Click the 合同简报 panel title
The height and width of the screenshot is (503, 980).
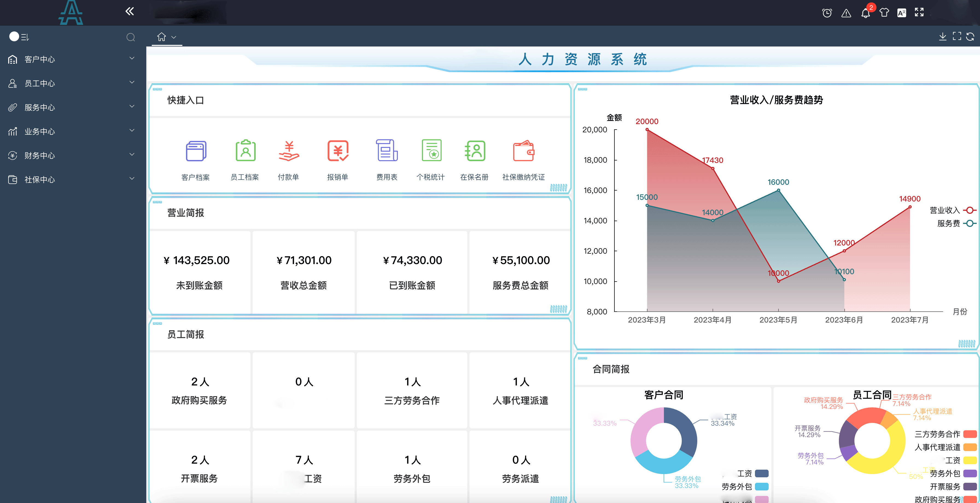pos(611,369)
